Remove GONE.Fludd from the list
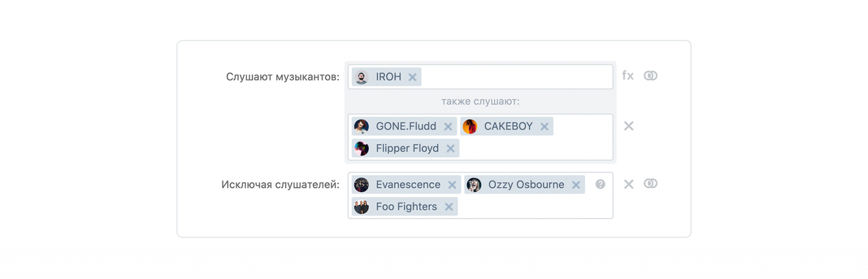Screen dimensions: 868x279 click(448, 127)
